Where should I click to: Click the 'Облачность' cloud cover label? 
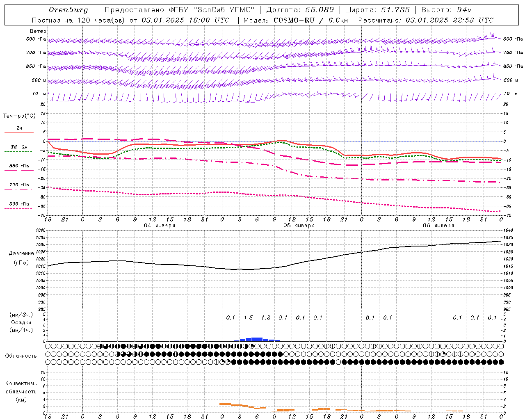(21, 356)
